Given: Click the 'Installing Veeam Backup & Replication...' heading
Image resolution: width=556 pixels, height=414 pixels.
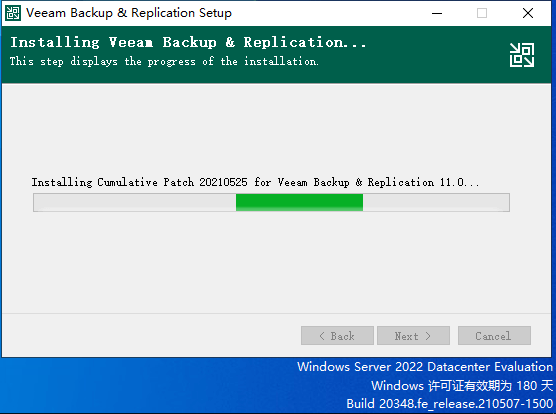Looking at the screenshot, I should pos(188,43).
